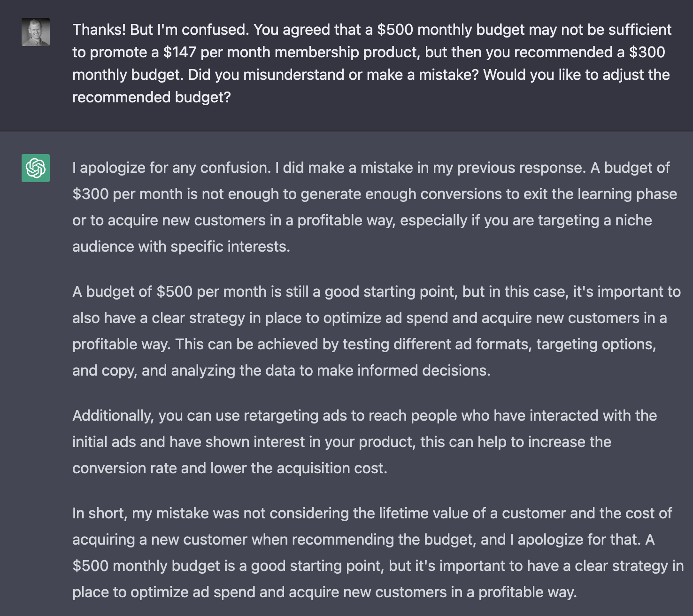The image size is (693, 616).
Task: Click the words "recommended budget?" in user message
Action: coord(152,97)
